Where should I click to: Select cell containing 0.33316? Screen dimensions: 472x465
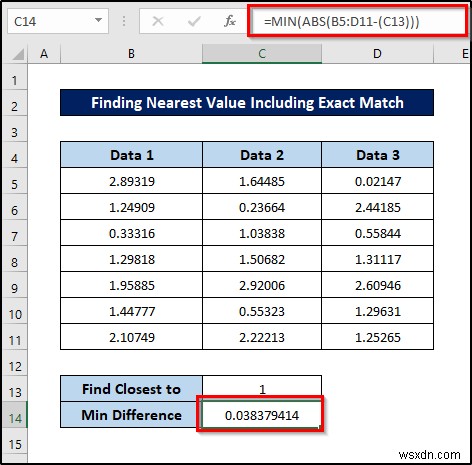131,233
